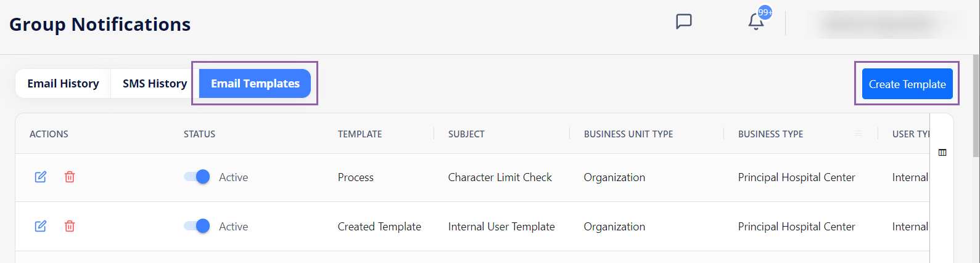The image size is (980, 263).
Task: Click Principal Hospital Center in Process row
Action: click(x=796, y=177)
